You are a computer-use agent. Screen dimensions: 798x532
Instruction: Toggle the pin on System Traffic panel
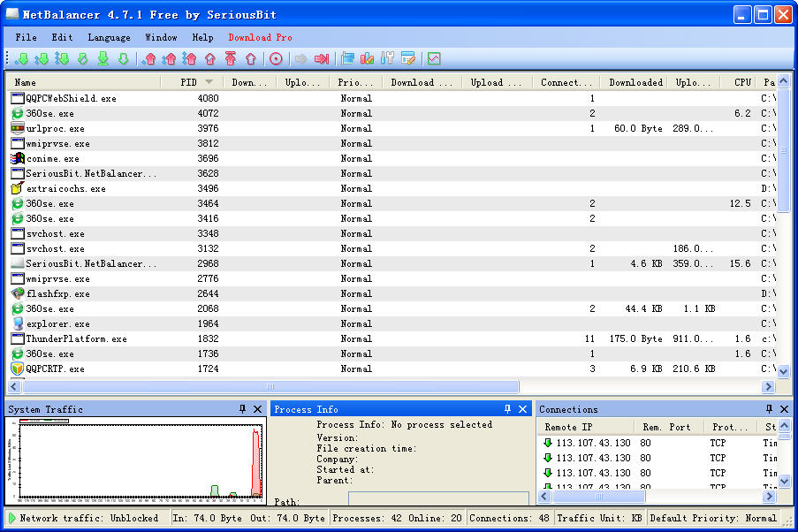243,409
